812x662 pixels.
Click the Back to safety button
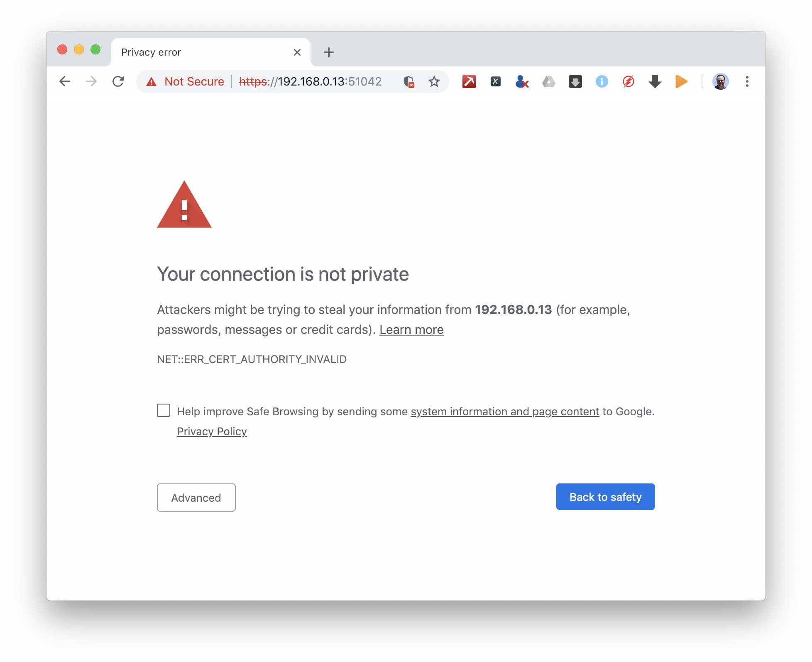(605, 497)
